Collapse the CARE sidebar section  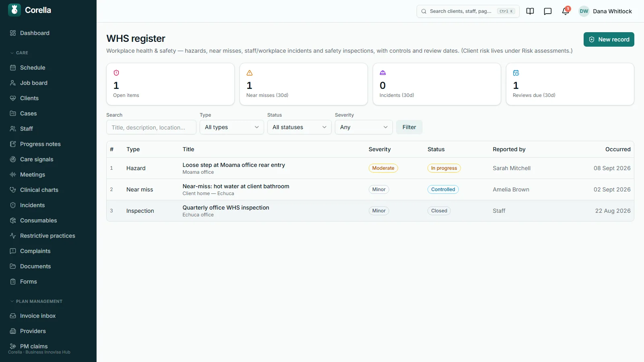(x=19, y=53)
